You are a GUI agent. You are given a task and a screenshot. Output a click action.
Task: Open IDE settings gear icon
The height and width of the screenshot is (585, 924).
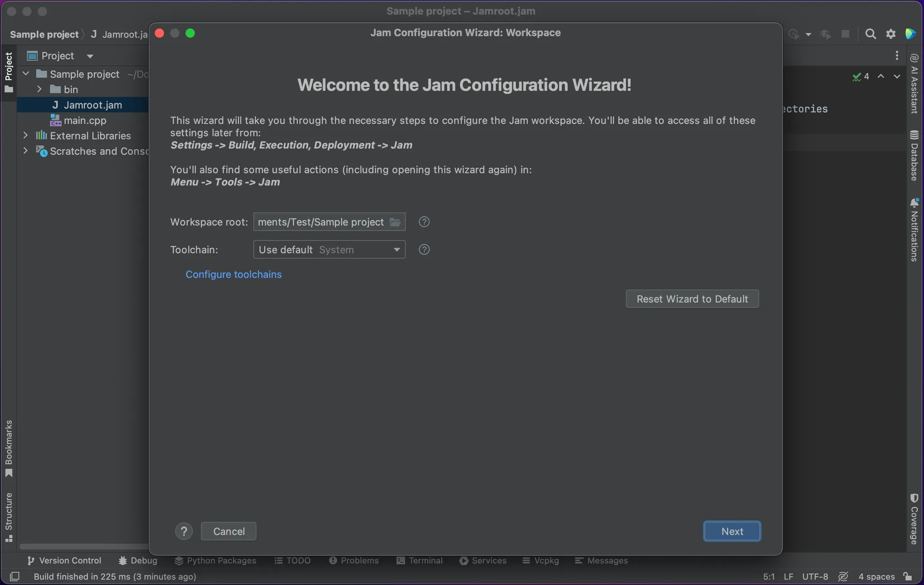[x=891, y=34]
